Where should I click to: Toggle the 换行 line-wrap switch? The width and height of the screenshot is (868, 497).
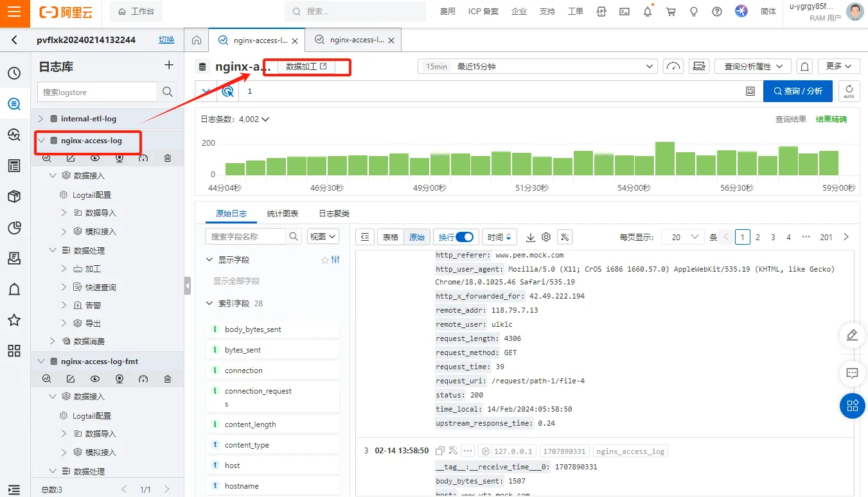[464, 237]
